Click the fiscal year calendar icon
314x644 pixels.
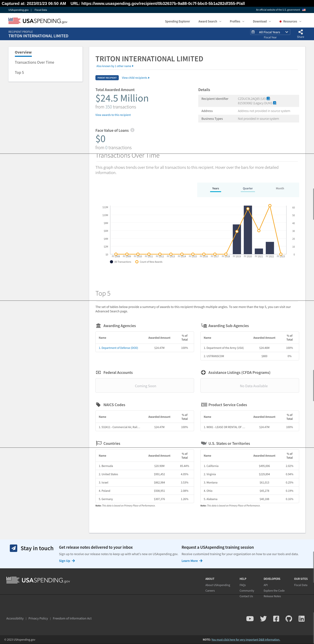253,32
